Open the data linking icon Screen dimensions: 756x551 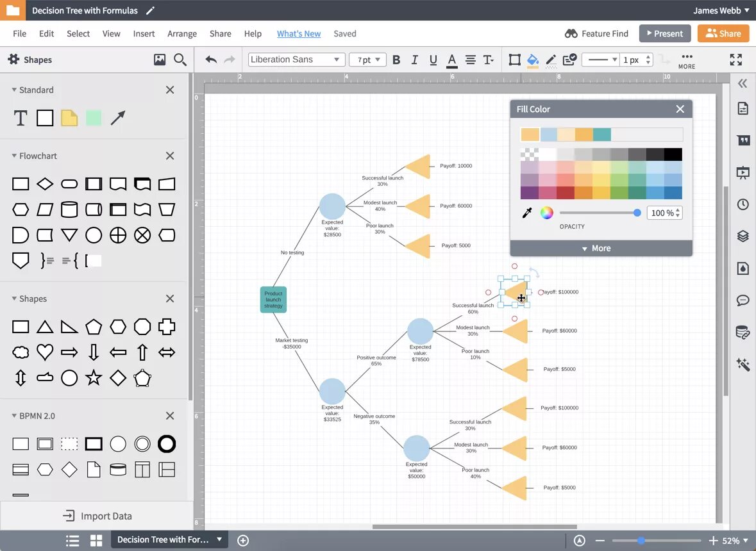click(x=743, y=333)
